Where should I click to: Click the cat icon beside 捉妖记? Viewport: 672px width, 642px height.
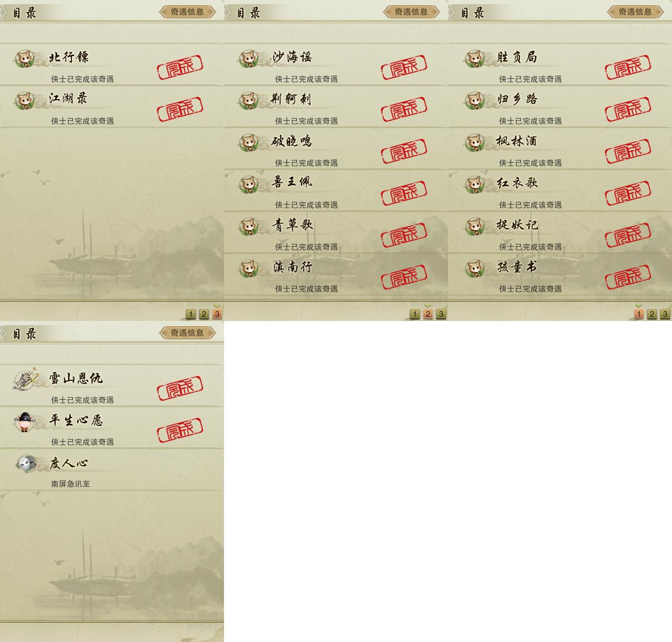(475, 226)
